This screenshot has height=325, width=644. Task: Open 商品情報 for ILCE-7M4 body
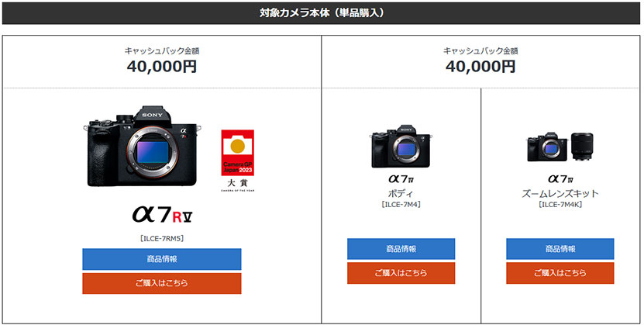click(401, 249)
